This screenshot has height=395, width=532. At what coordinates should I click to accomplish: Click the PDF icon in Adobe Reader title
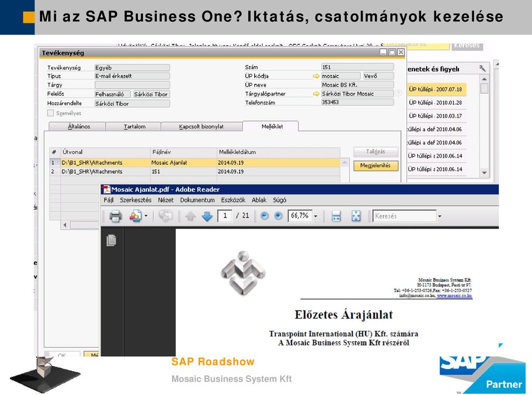pos(106,190)
